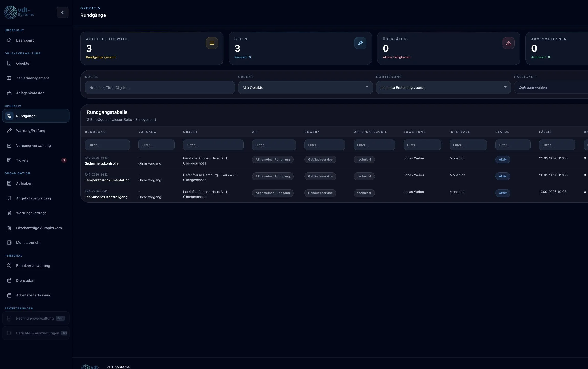Image resolution: width=588 pixels, height=369 pixels.
Task: Click the Fällig column header
Action: pos(545,132)
